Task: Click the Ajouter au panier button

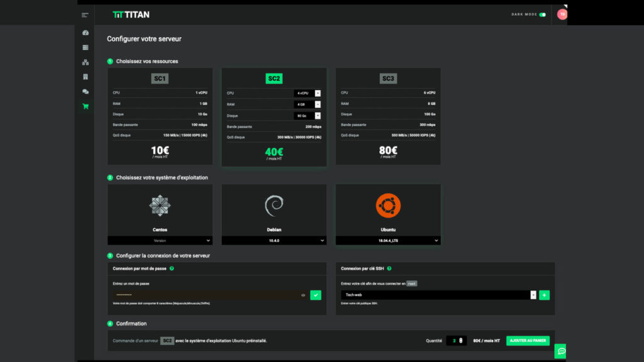Action: pyautogui.click(x=528, y=341)
